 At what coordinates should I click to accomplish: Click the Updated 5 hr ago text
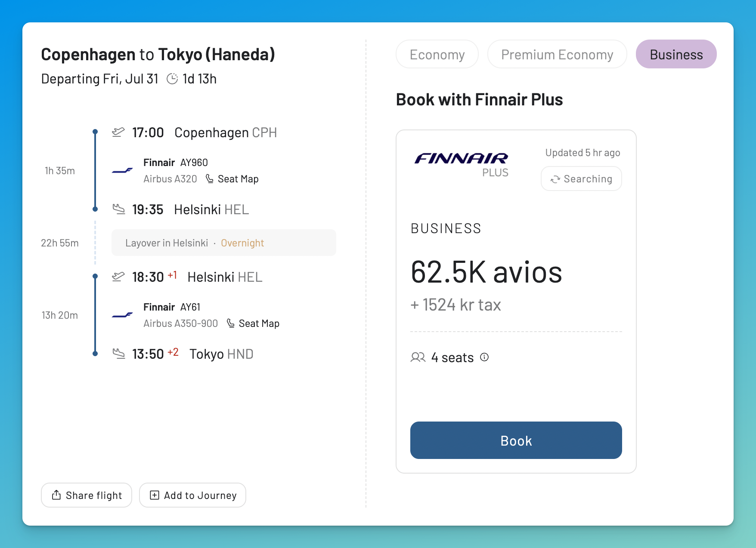point(582,153)
